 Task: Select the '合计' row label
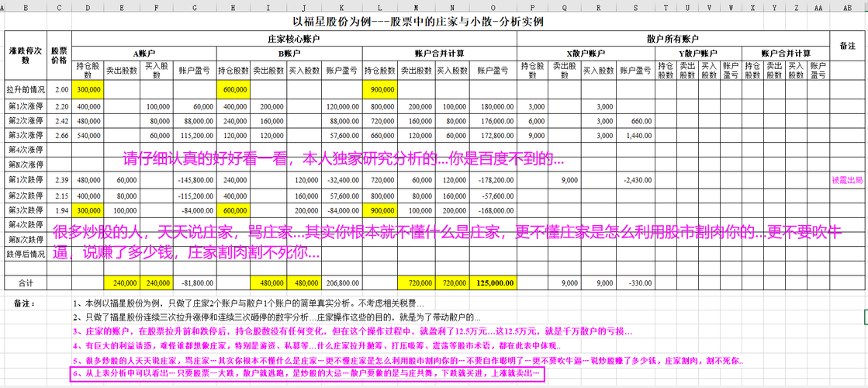point(26,282)
